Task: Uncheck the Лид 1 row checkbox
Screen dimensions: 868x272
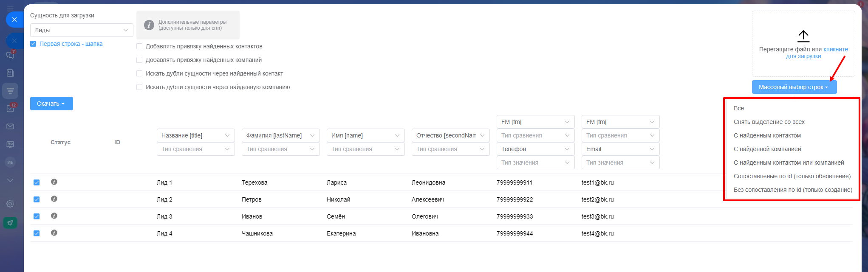Action: pos(37,182)
